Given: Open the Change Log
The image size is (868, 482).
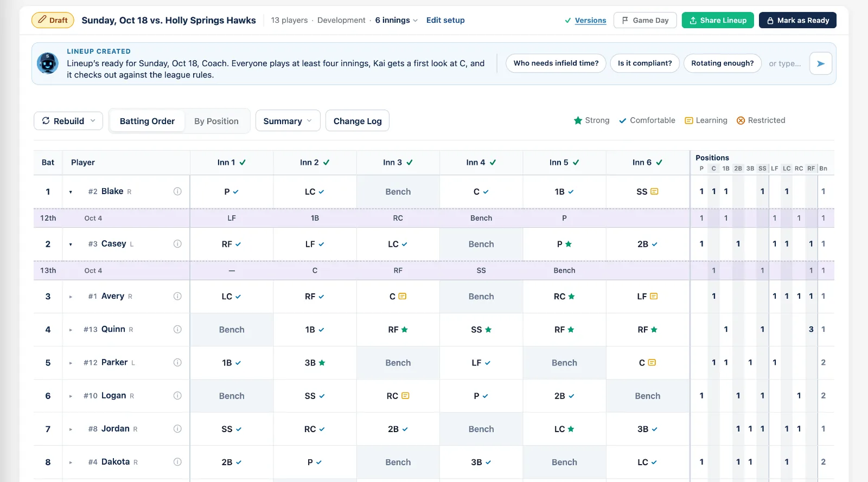Looking at the screenshot, I should click(x=358, y=121).
